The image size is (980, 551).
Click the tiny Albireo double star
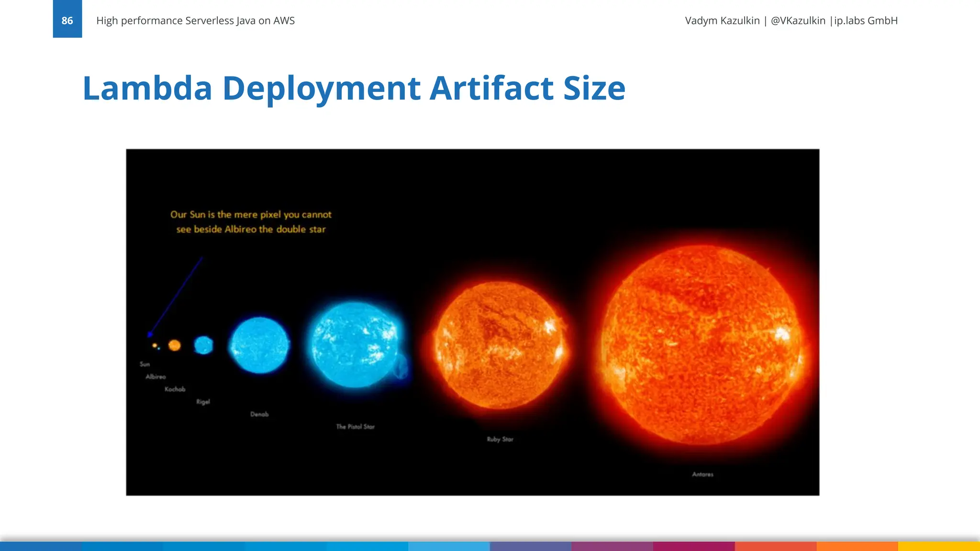click(x=156, y=345)
